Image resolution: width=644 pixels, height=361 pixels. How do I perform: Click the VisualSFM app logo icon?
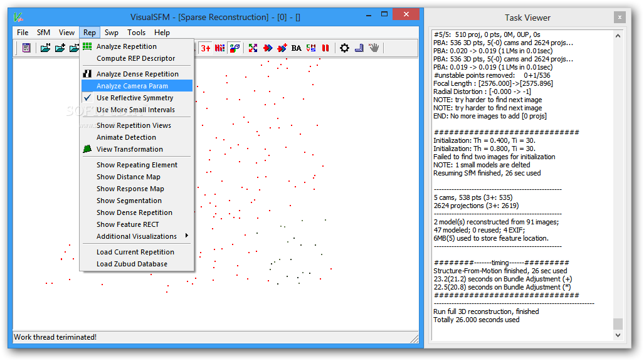tap(18, 17)
